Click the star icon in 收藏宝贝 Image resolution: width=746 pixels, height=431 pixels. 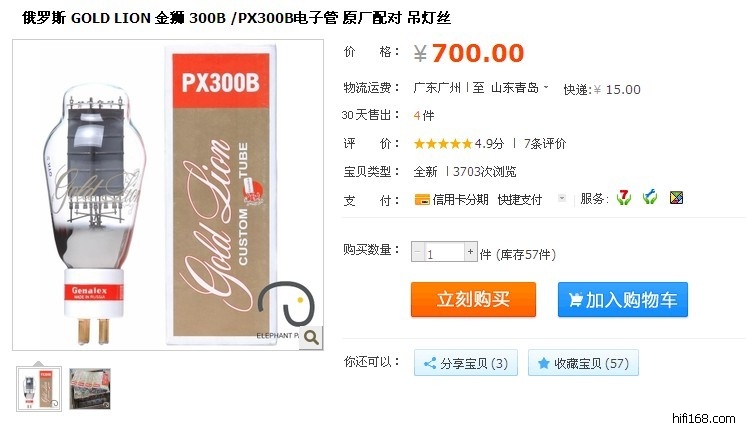click(544, 363)
